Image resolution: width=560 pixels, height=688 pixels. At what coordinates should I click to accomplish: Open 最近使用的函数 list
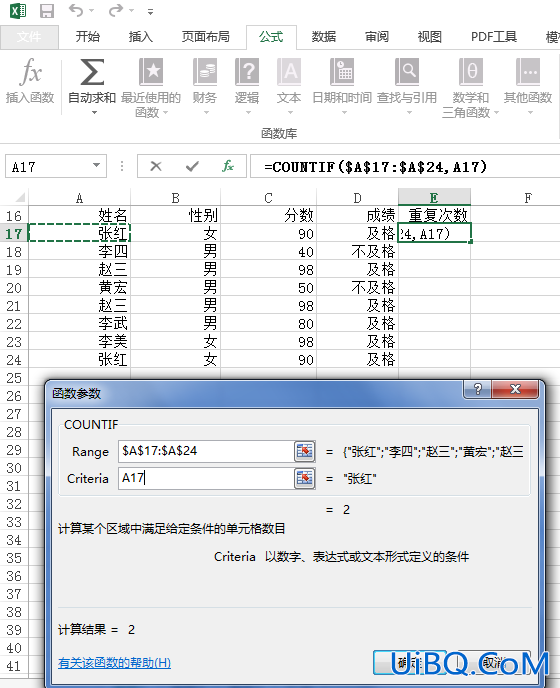click(151, 88)
